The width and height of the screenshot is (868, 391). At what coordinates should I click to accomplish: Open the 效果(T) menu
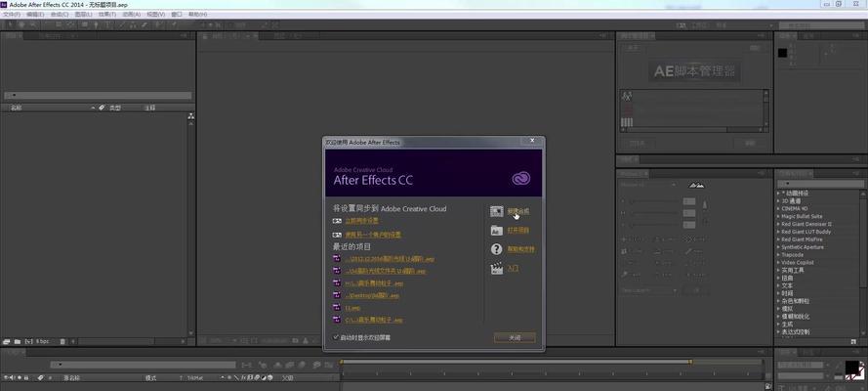[107, 14]
